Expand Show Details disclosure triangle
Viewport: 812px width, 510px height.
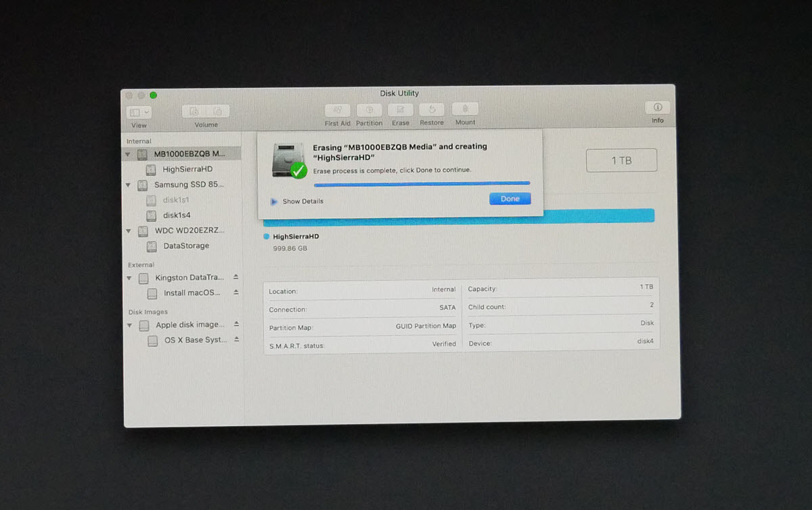(274, 202)
